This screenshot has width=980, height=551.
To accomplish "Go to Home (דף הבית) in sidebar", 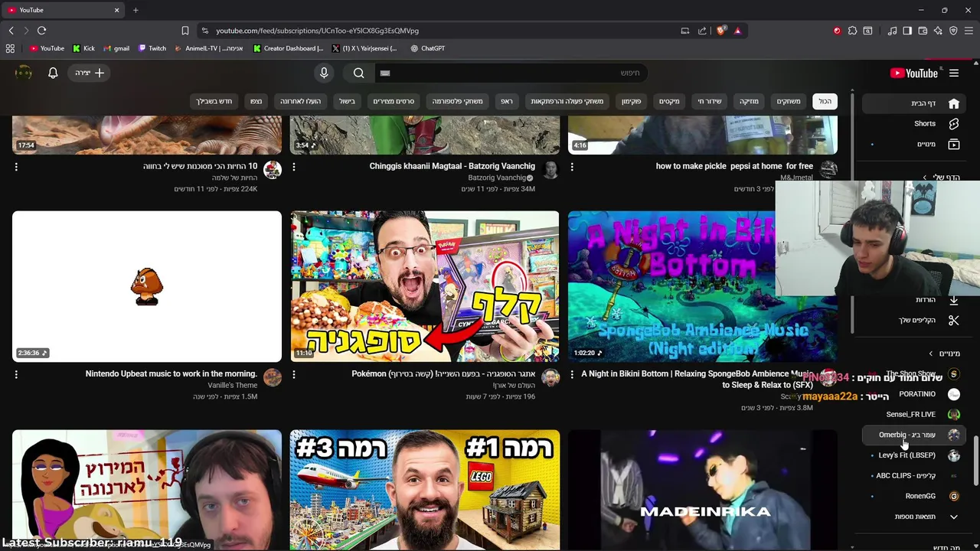I will (x=915, y=103).
